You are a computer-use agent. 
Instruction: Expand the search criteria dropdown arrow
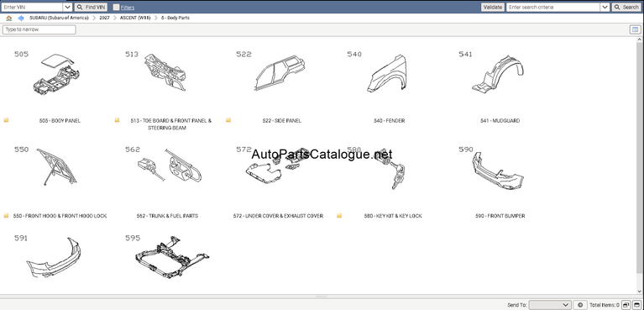coord(605,7)
